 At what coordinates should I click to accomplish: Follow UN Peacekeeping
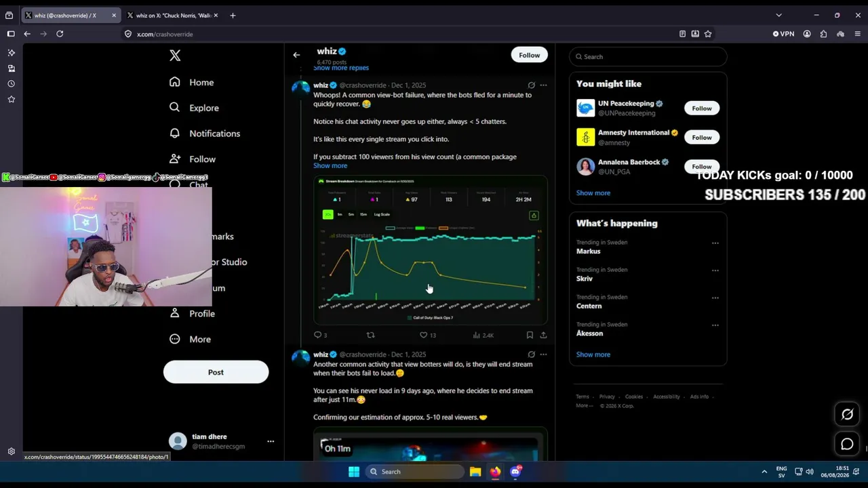(702, 108)
